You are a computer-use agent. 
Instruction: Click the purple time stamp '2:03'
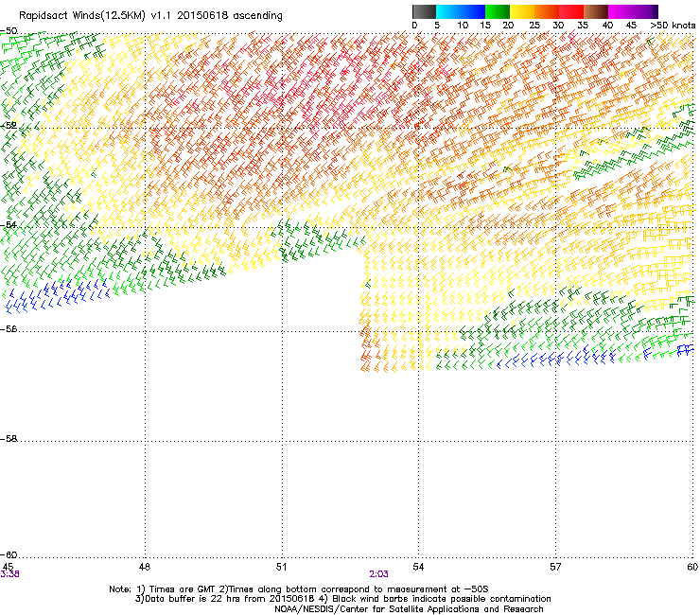[378, 574]
